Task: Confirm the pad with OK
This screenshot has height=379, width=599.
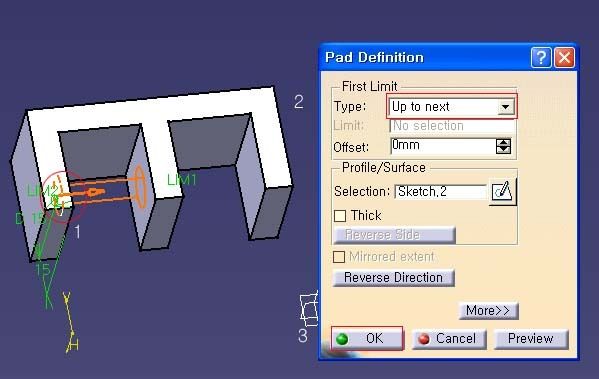Action: point(367,339)
